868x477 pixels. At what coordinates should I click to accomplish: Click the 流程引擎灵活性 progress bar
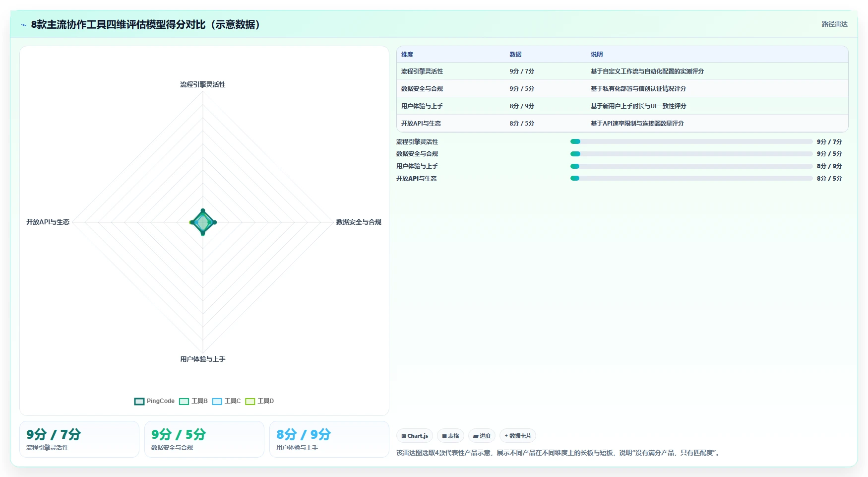point(691,141)
